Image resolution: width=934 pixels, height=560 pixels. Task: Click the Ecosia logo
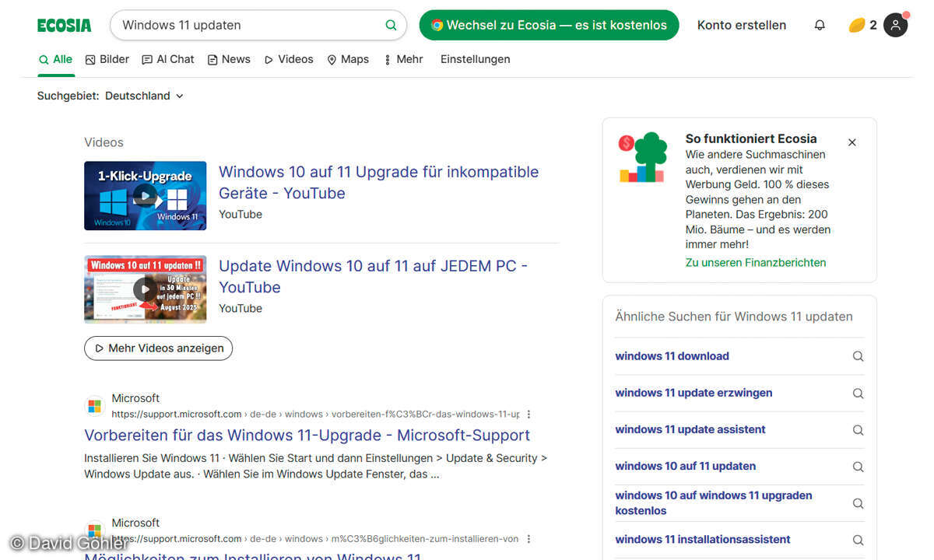click(x=65, y=26)
